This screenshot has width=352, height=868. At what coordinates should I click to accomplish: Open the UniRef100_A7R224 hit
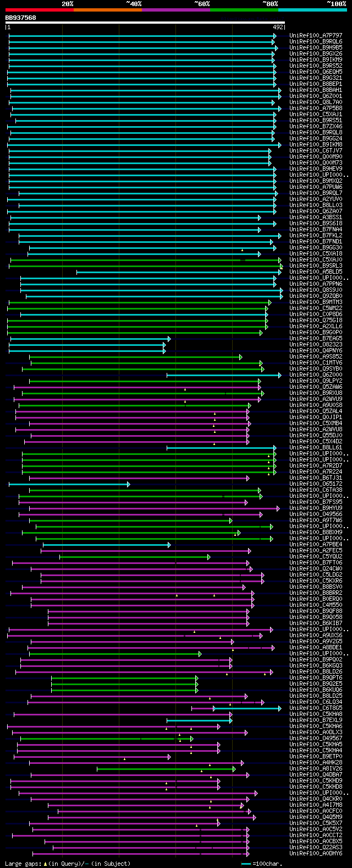(316, 471)
